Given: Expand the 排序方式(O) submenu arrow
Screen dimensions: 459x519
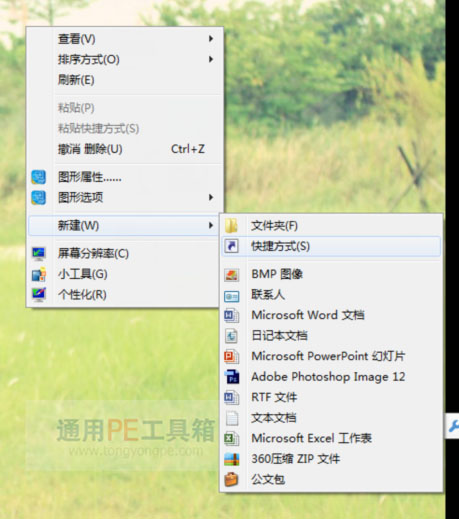Looking at the screenshot, I should (x=211, y=59).
